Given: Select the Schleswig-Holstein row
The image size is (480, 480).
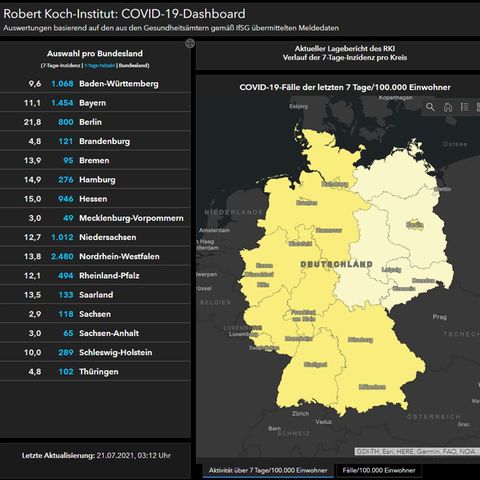Looking at the screenshot, I should click(95, 352).
